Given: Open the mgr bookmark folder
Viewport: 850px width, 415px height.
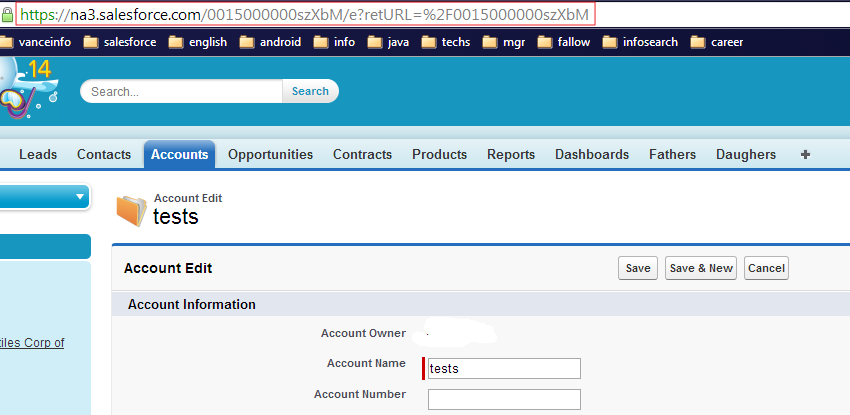Looking at the screenshot, I should tap(504, 42).
